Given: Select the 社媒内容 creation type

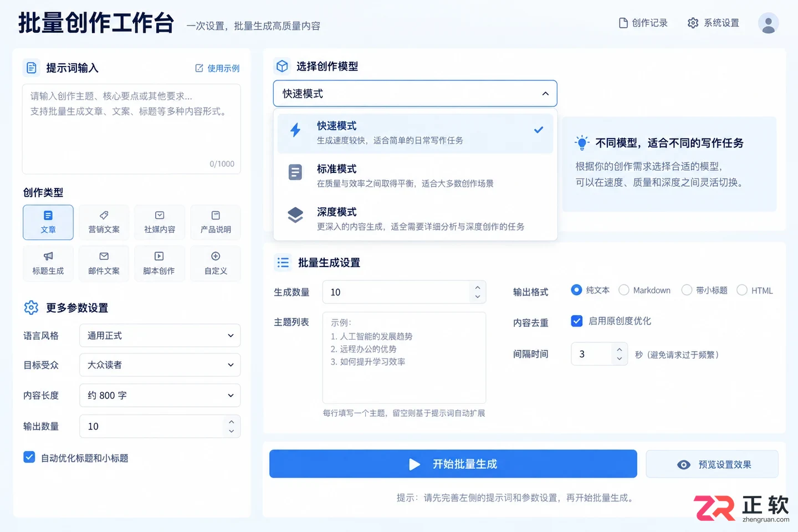Looking at the screenshot, I should 160,222.
